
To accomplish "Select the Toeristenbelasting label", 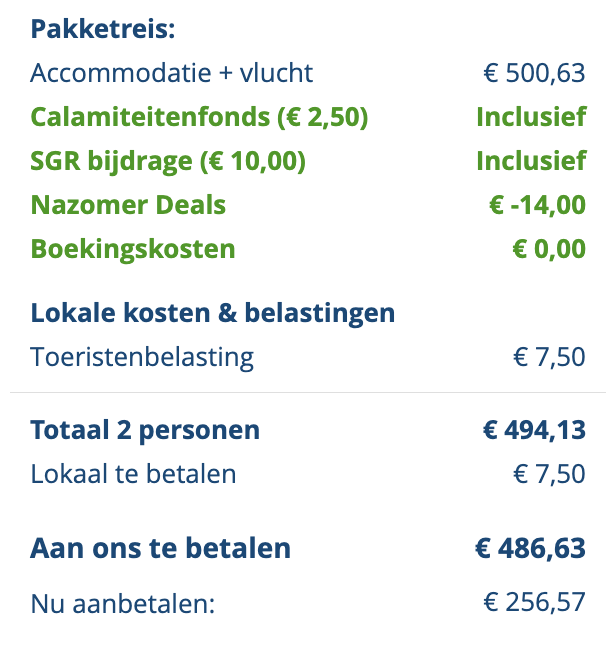I will [x=142, y=357].
